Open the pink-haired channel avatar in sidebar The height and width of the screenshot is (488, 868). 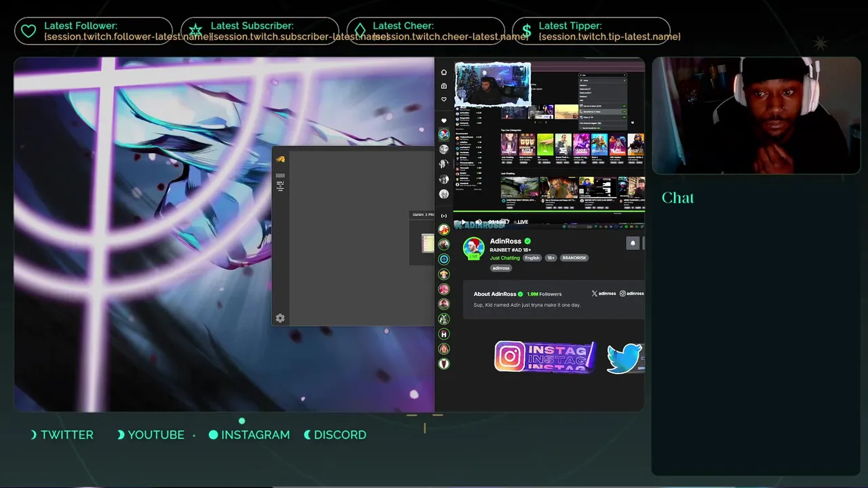pyautogui.click(x=443, y=289)
